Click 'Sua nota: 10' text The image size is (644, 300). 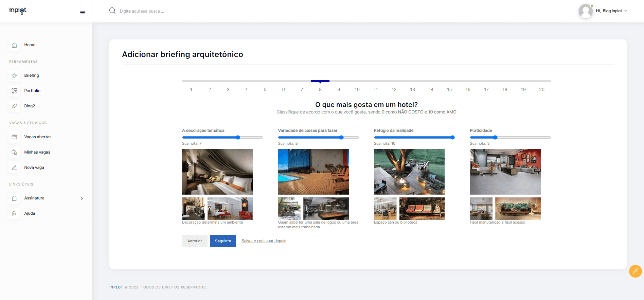coord(384,143)
